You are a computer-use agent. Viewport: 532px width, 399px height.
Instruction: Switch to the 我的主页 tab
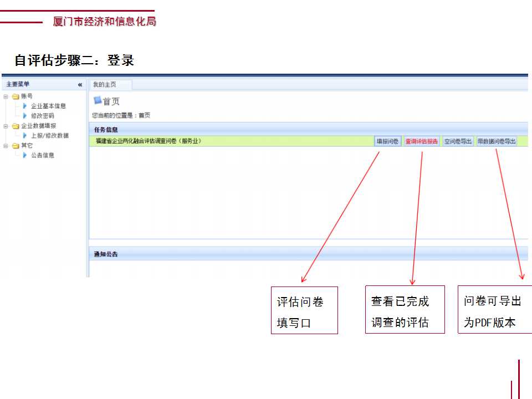pyautogui.click(x=105, y=85)
